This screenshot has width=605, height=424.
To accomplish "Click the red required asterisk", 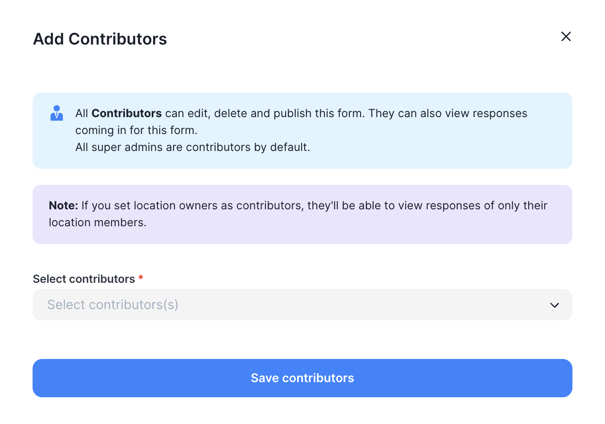I will pyautogui.click(x=141, y=277).
